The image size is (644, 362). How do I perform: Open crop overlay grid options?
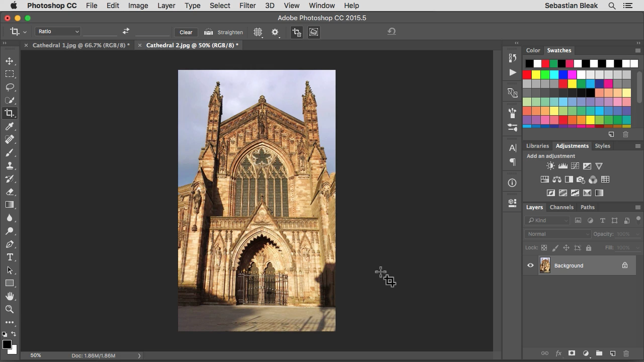(x=258, y=32)
